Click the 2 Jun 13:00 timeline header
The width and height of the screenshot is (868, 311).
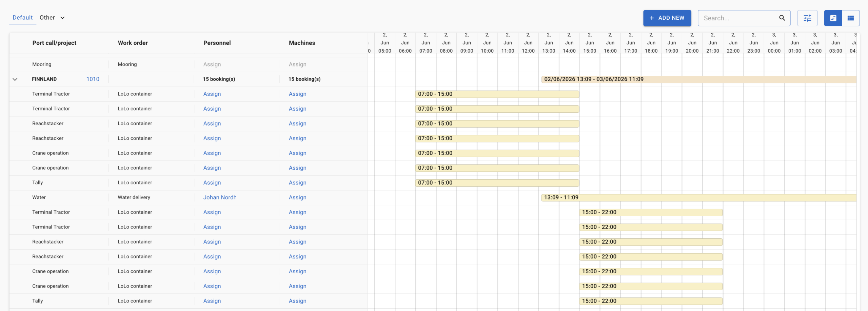(549, 43)
